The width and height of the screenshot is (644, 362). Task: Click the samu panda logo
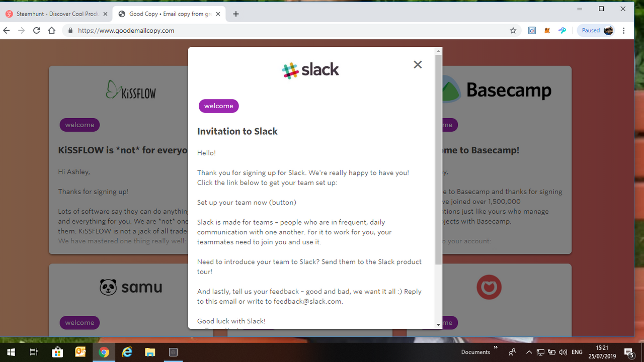coord(131,287)
